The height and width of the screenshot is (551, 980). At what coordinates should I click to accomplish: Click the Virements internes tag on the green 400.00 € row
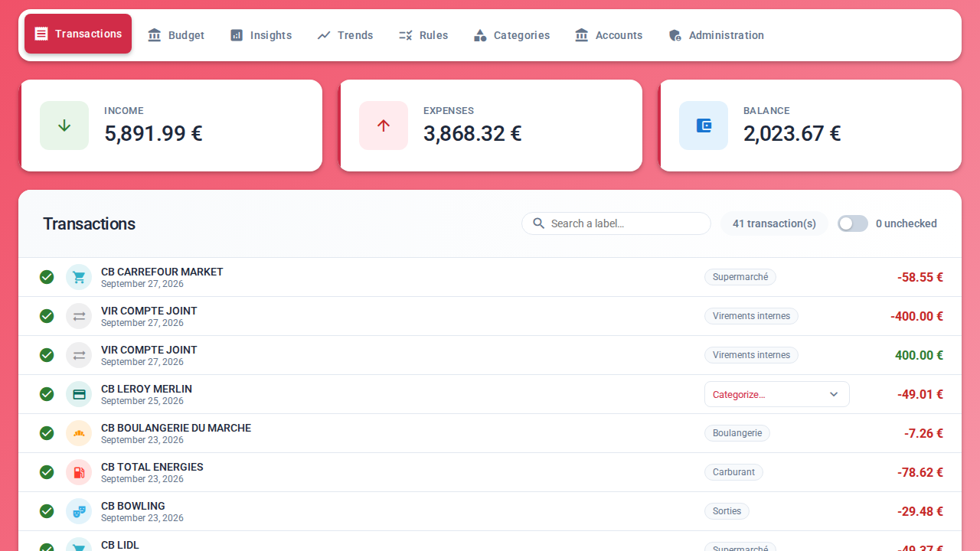[751, 355]
